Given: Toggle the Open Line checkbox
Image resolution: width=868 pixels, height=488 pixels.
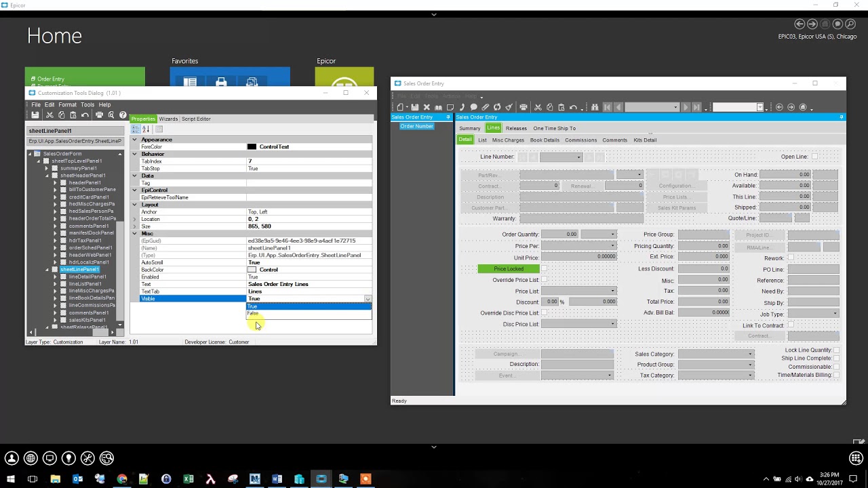Looking at the screenshot, I should click(814, 157).
